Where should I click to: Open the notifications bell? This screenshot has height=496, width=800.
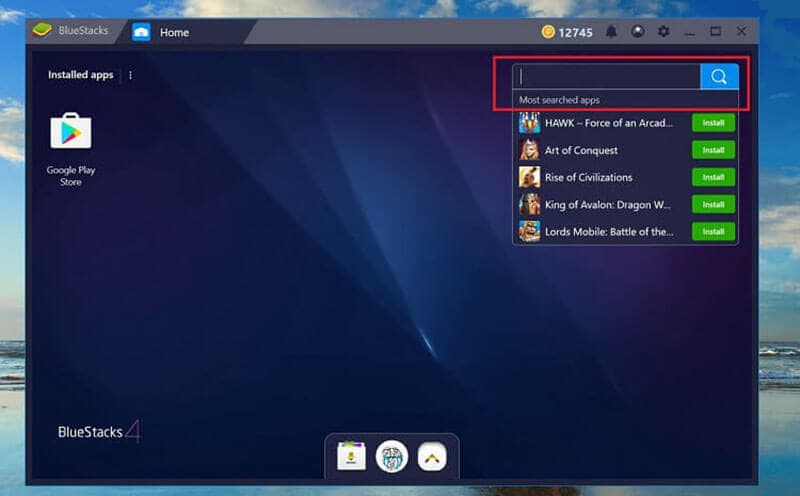[x=611, y=32]
